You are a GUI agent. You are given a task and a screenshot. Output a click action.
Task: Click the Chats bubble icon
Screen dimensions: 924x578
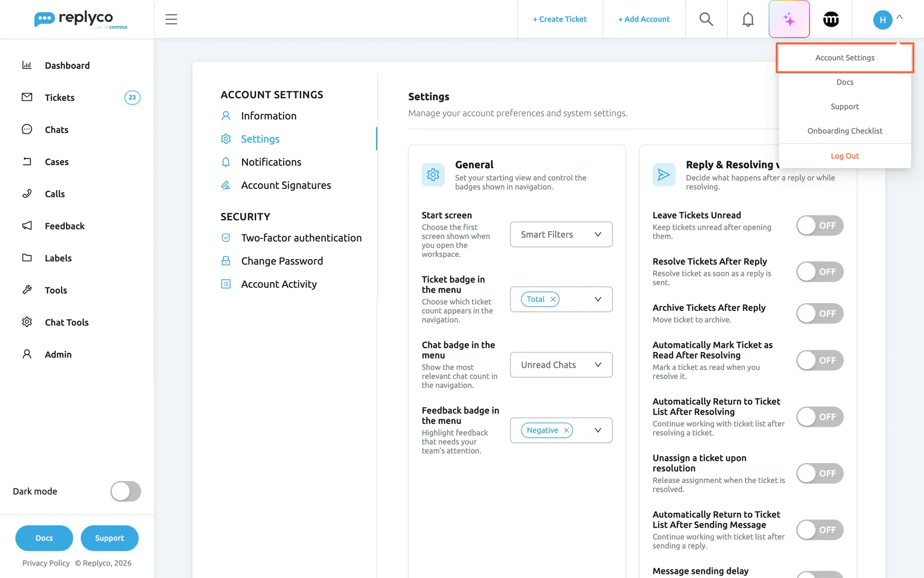tap(27, 129)
